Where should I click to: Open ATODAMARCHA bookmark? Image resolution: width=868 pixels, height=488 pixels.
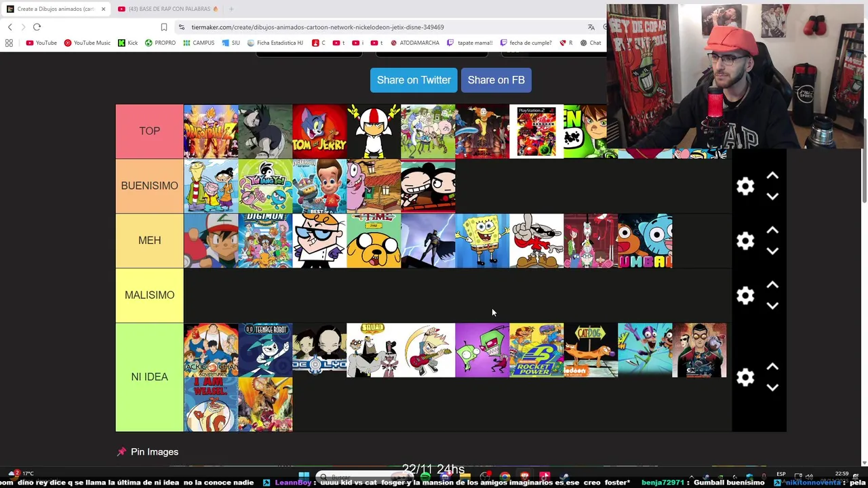click(x=414, y=43)
